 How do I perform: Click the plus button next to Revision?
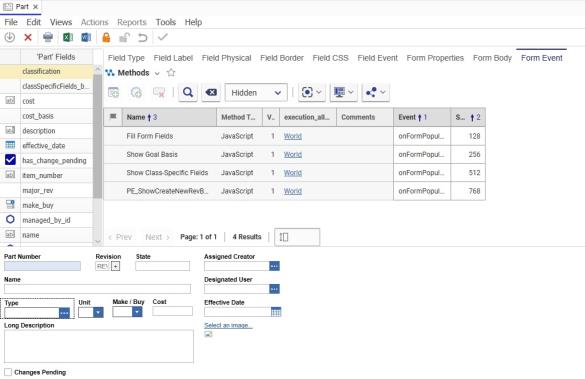click(x=116, y=266)
